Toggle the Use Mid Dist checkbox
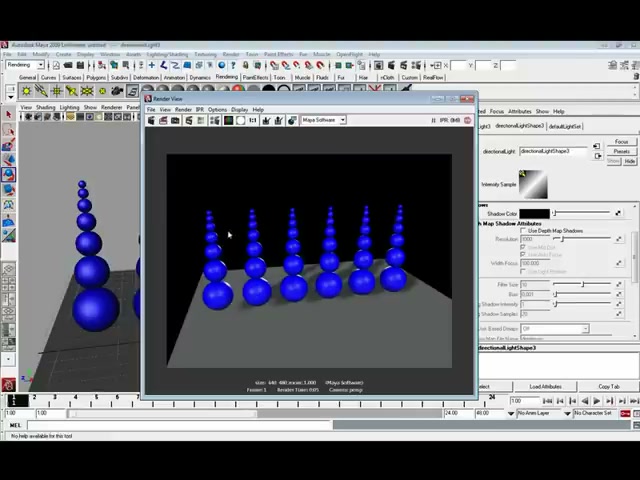 pyautogui.click(x=523, y=247)
